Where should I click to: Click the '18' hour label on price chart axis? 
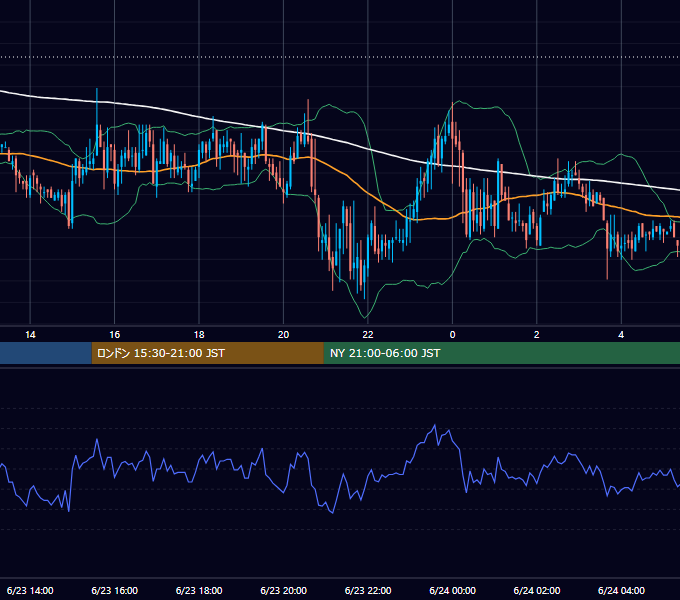pos(199,335)
